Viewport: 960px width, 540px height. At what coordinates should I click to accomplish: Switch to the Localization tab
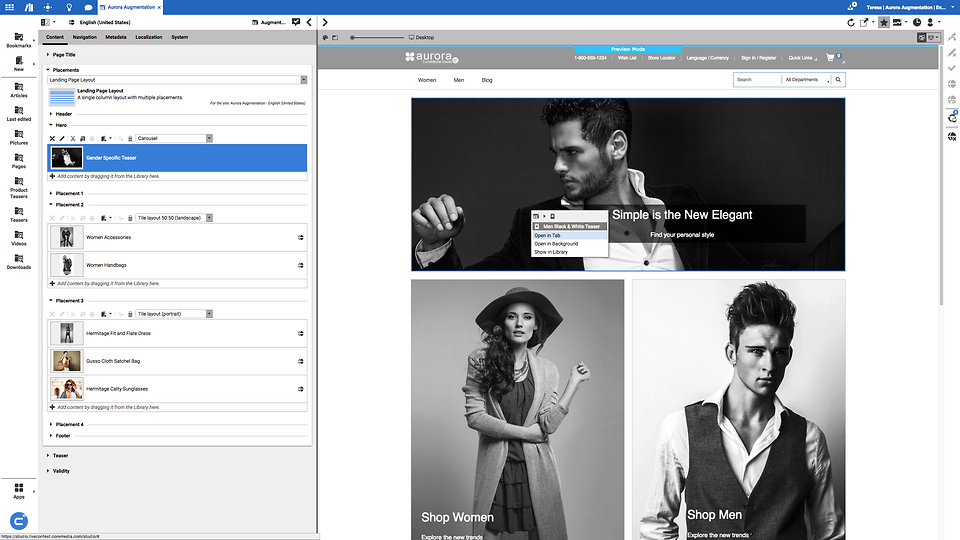pos(149,37)
